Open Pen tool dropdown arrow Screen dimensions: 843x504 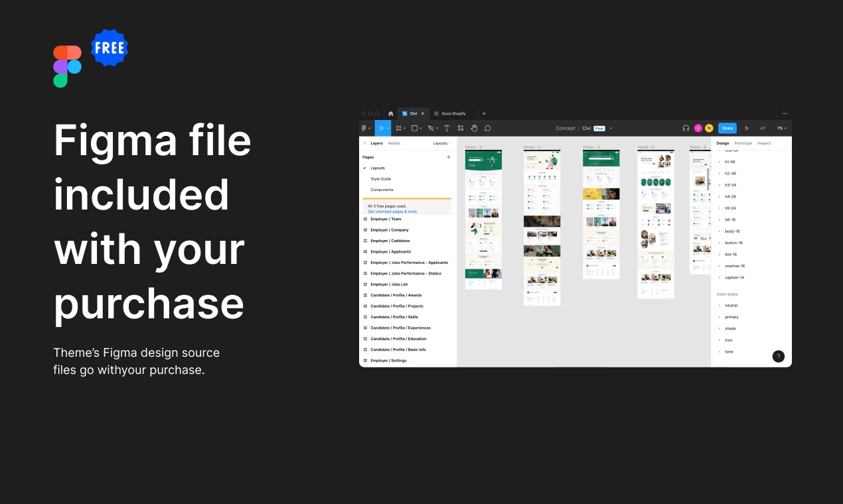(x=437, y=129)
